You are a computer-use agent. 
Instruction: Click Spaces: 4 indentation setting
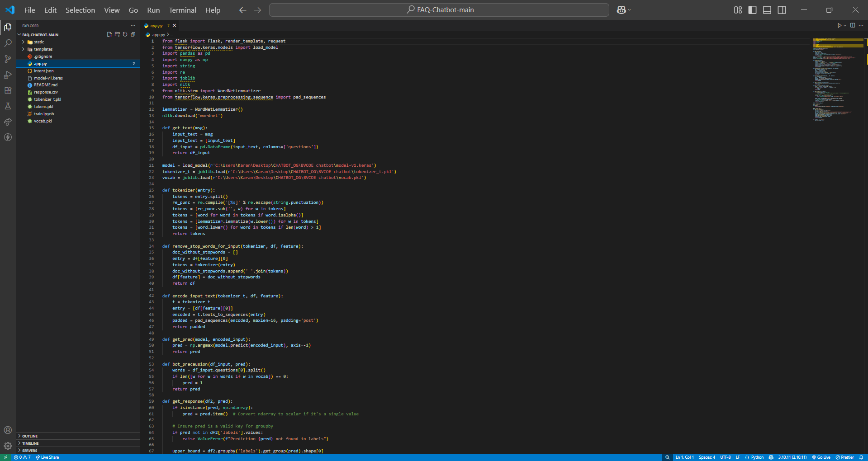707,457
